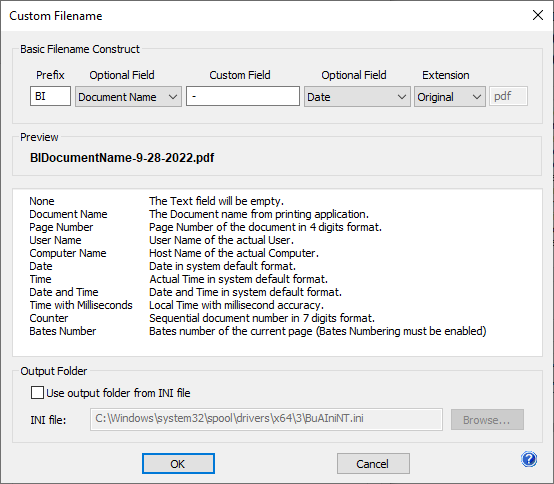Viewport: 554px width, 484px height.
Task: Click the Time with Milliseconds legend entry
Action: click(x=81, y=305)
